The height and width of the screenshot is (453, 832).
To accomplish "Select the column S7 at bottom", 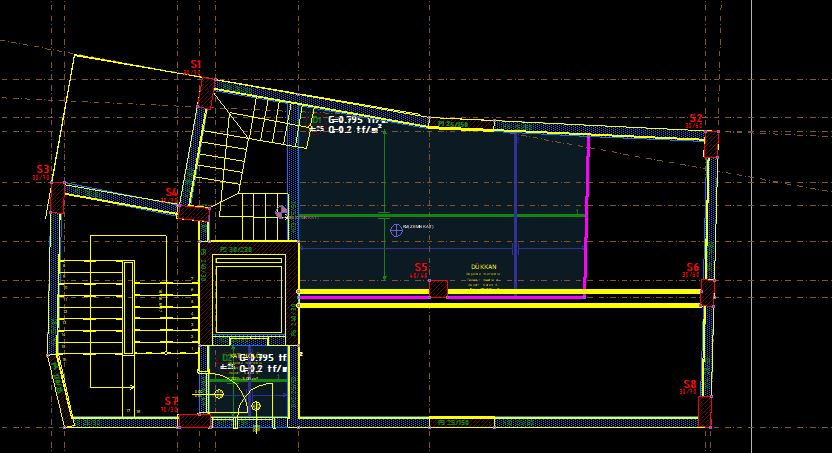I will point(193,421).
